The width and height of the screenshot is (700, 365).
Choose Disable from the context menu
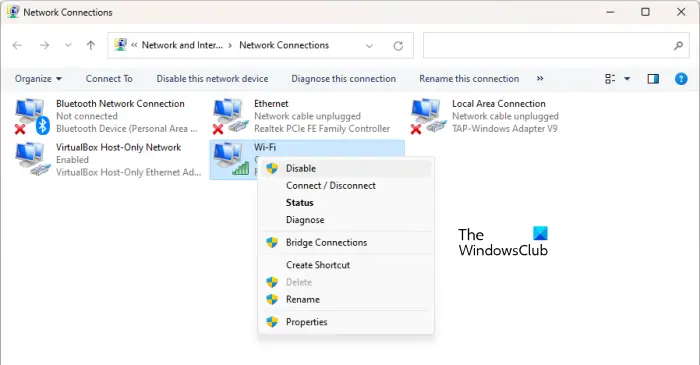pos(346,169)
